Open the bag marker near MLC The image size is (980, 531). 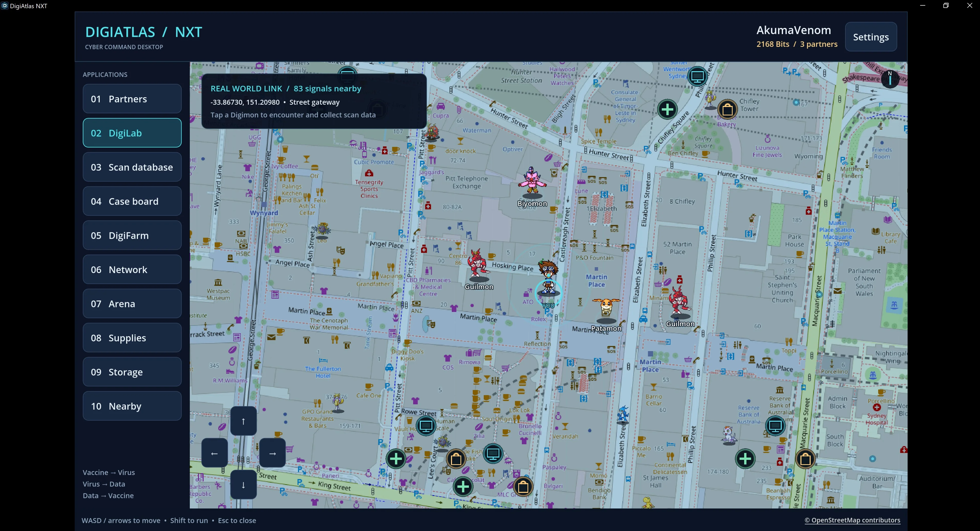523,486
